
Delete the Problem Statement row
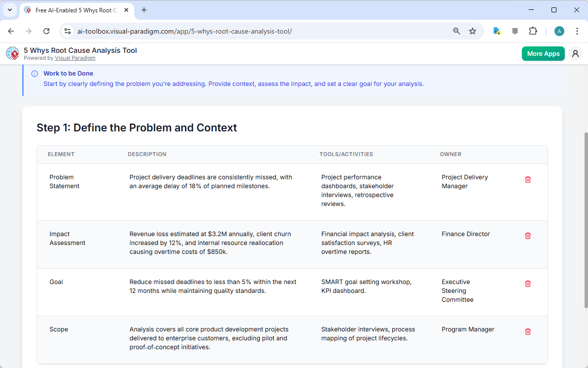[527, 179]
